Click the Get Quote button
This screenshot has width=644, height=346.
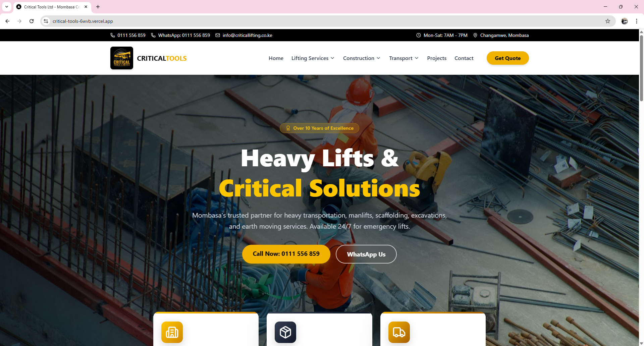pos(507,58)
